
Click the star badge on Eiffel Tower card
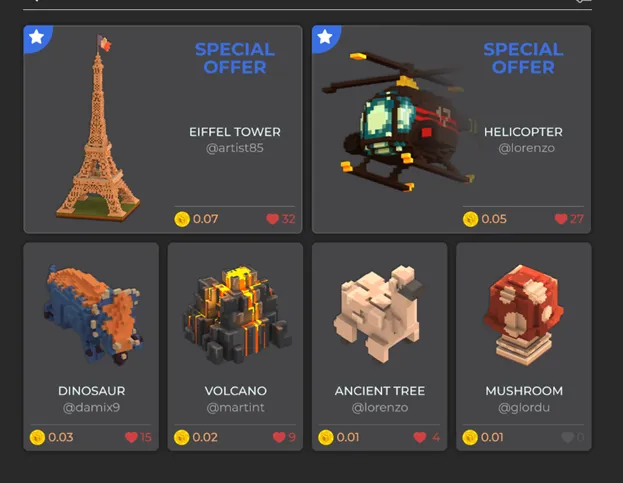[x=37, y=37]
